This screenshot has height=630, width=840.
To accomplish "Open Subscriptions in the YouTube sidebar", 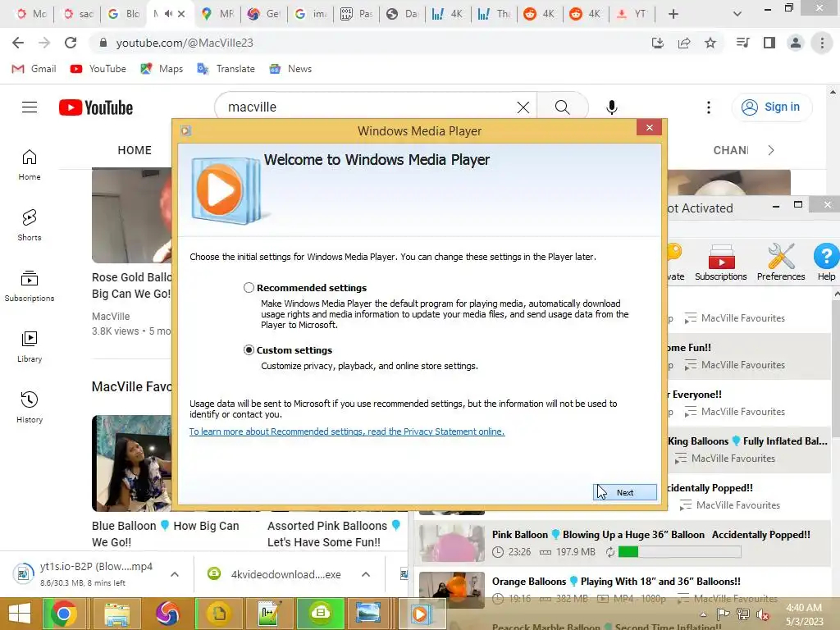I will pos(30,286).
